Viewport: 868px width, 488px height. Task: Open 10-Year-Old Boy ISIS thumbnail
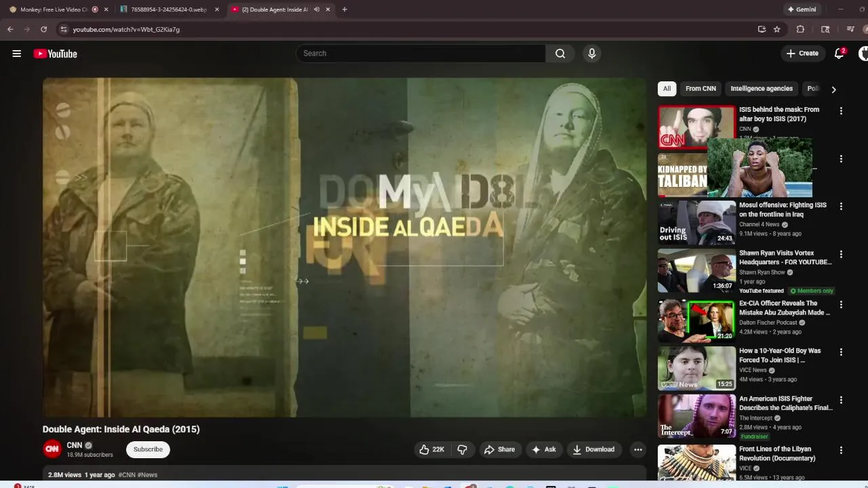[x=696, y=368]
